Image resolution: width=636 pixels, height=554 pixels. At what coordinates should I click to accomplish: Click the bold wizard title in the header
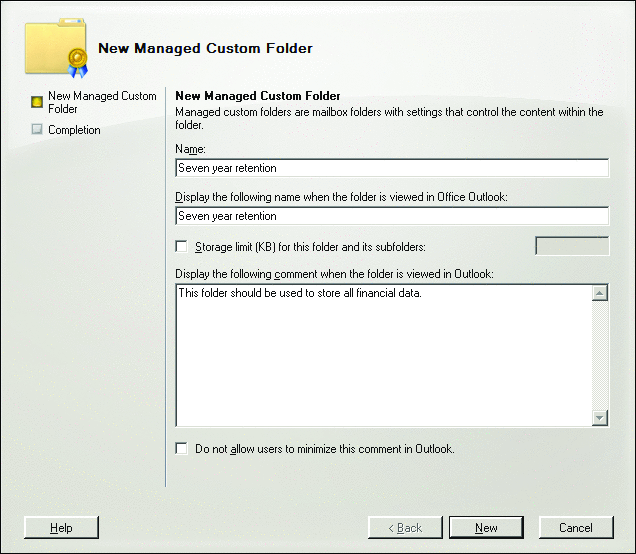[x=205, y=48]
